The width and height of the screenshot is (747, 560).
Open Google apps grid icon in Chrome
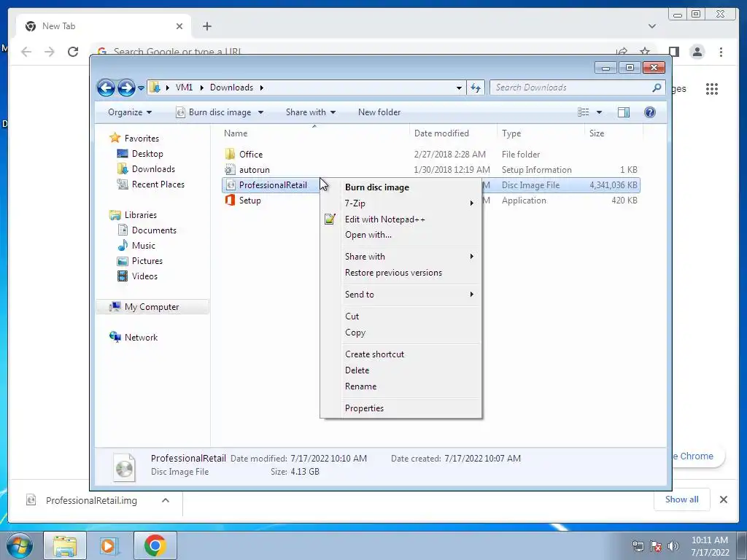(x=712, y=88)
